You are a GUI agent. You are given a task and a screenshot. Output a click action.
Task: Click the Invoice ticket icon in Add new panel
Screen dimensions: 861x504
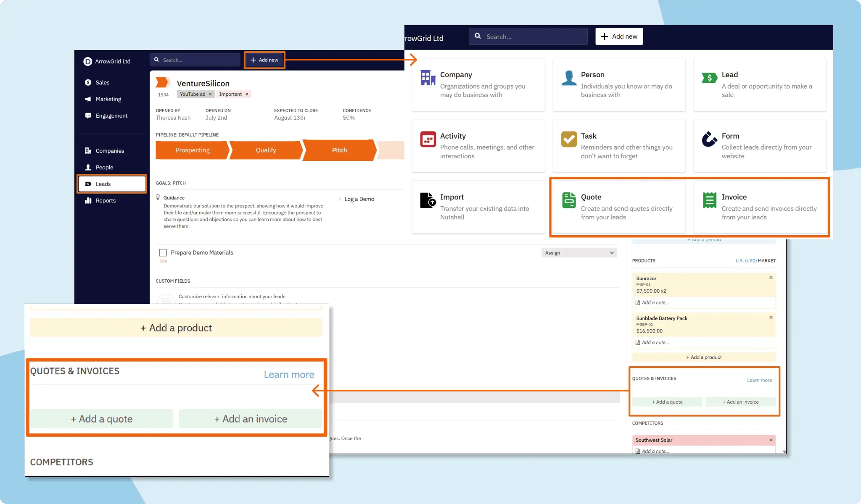(710, 200)
